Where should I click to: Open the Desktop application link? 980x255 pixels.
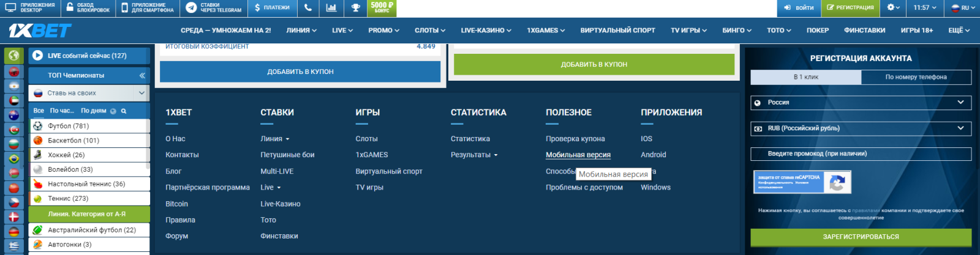click(30, 7)
